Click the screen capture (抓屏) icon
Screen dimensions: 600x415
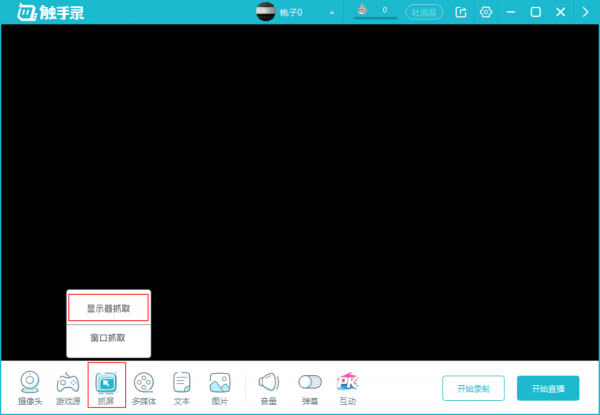(x=106, y=384)
